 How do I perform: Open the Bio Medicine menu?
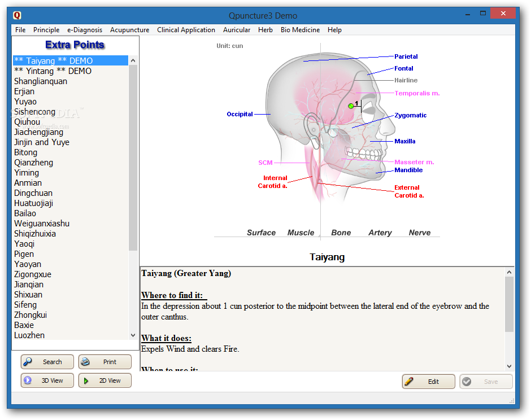[300, 30]
